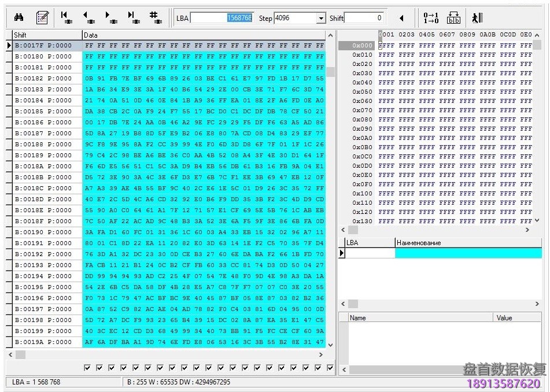Click the 0→1 bit inversion icon
The image size is (550, 392).
click(x=431, y=17)
